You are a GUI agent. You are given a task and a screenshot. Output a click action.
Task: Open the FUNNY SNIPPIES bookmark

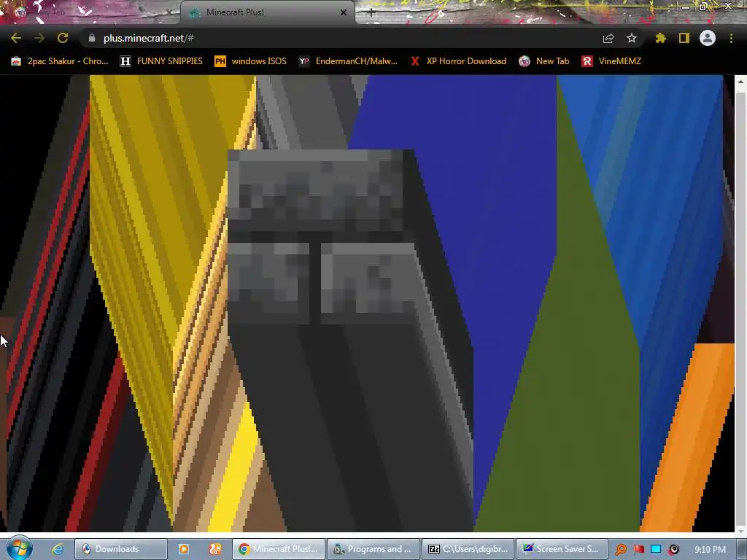pyautogui.click(x=161, y=61)
